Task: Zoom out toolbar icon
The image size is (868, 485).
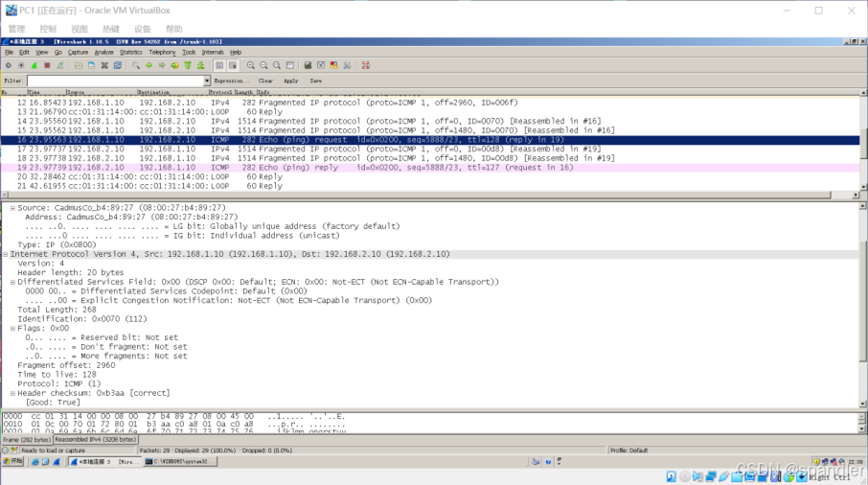Action: pyautogui.click(x=263, y=65)
